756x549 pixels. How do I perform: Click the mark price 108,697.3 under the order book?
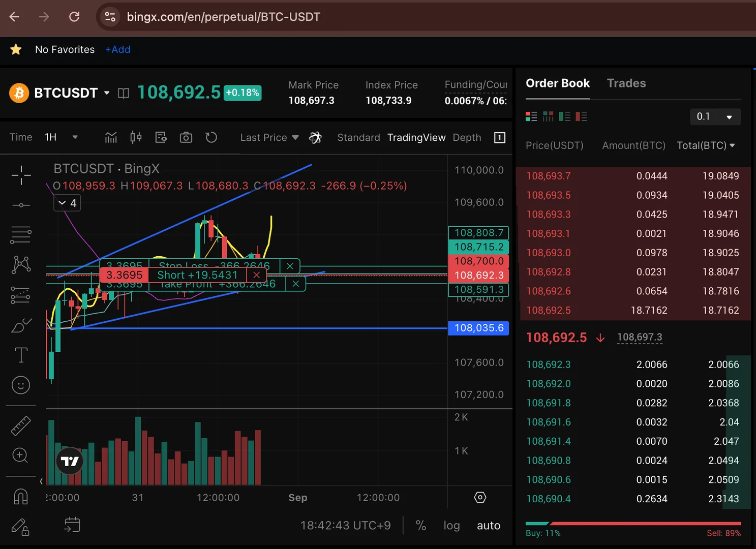click(x=640, y=337)
